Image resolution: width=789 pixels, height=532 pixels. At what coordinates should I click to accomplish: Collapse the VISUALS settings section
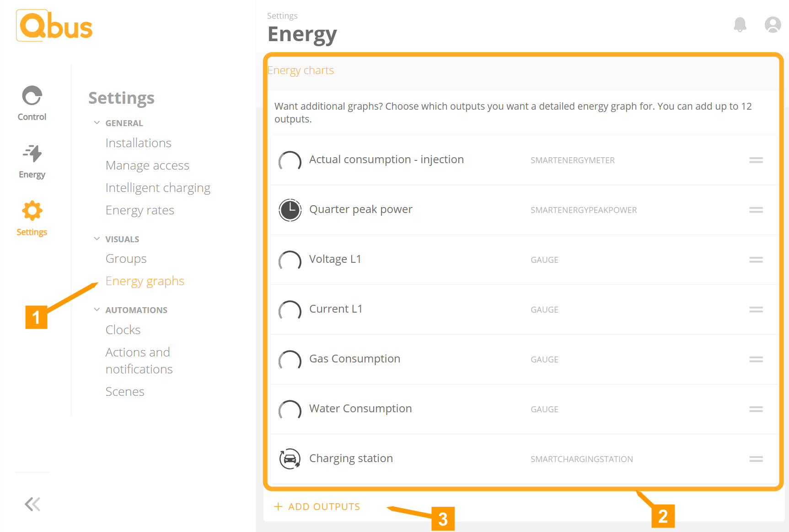tap(97, 239)
